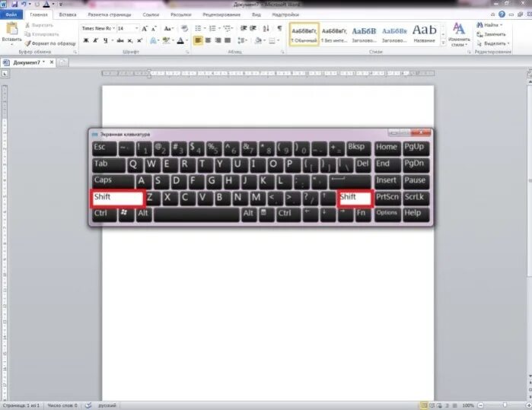The width and height of the screenshot is (532, 410).
Task: Sort the selected text alphabetically
Action: click(266, 28)
